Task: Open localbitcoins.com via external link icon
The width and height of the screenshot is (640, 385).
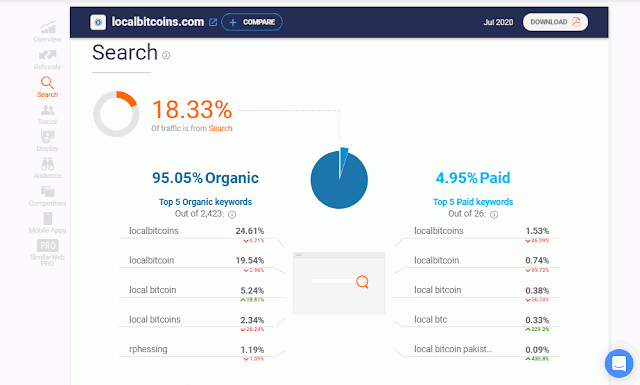Action: click(213, 22)
